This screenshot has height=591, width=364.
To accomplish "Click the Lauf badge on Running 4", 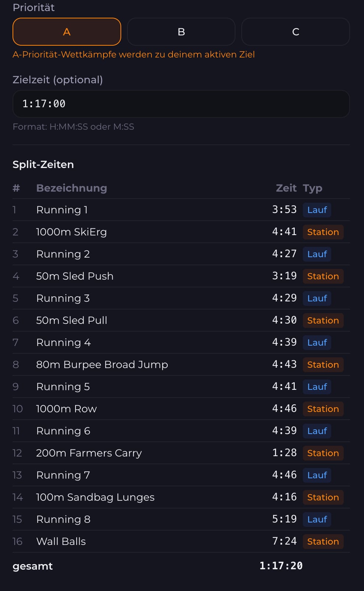I will coord(317,342).
